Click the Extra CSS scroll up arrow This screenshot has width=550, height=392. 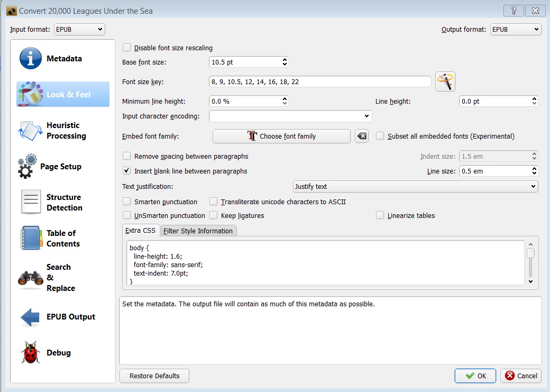(x=531, y=244)
